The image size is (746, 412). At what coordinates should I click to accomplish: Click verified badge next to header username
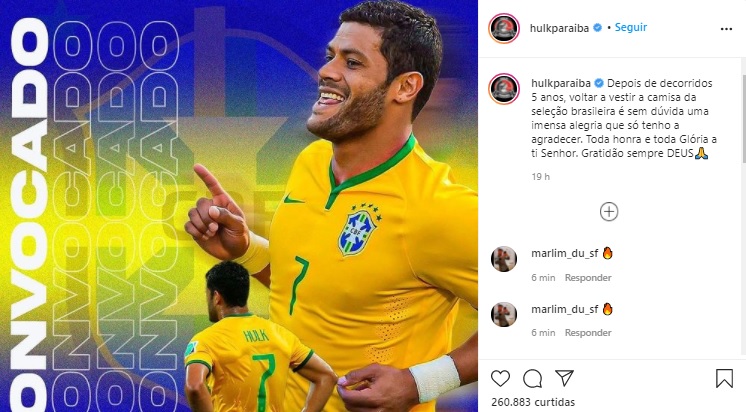click(x=598, y=28)
